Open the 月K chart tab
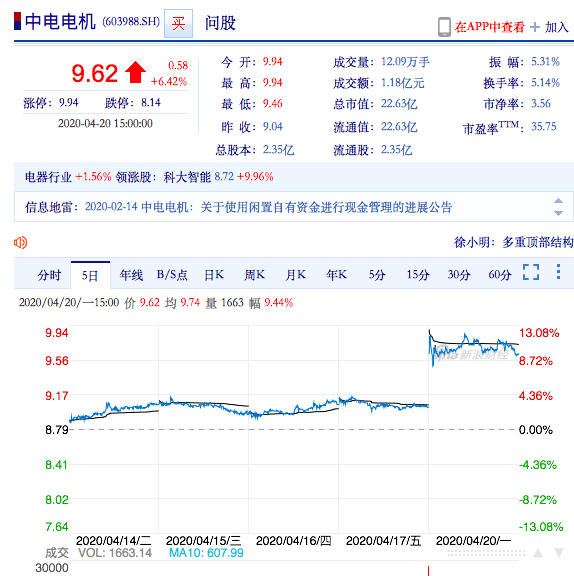 296,275
